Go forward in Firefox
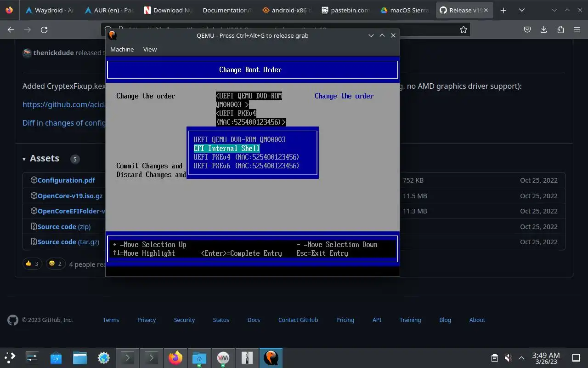This screenshot has height=368, width=588. point(28,29)
